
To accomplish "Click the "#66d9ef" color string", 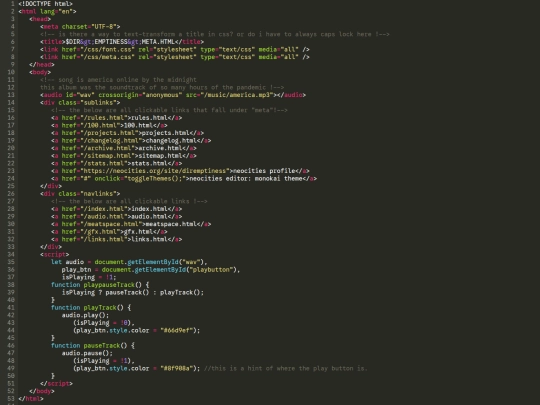I will (177, 330).
